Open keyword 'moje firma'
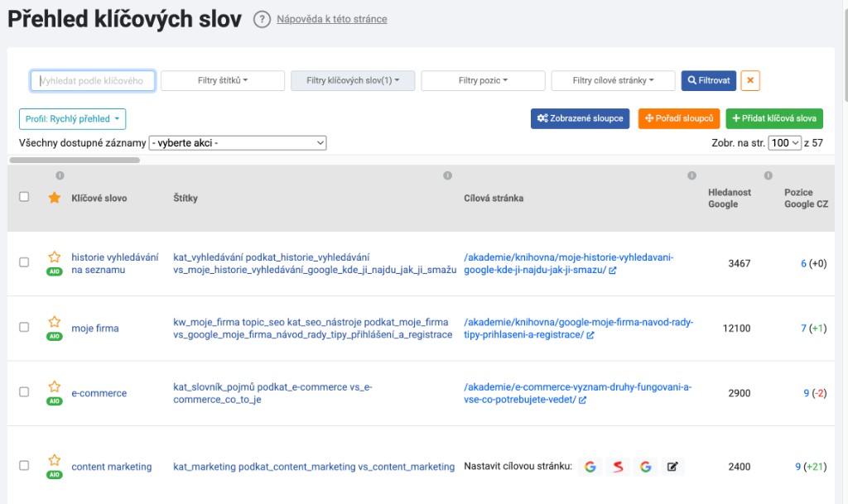Screen dimensions: 848x504 [95, 329]
